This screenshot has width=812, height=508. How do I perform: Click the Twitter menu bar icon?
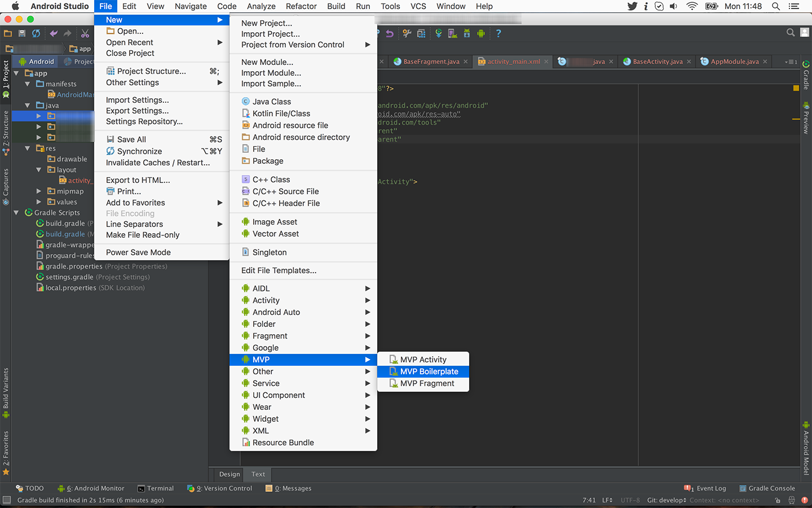click(632, 6)
